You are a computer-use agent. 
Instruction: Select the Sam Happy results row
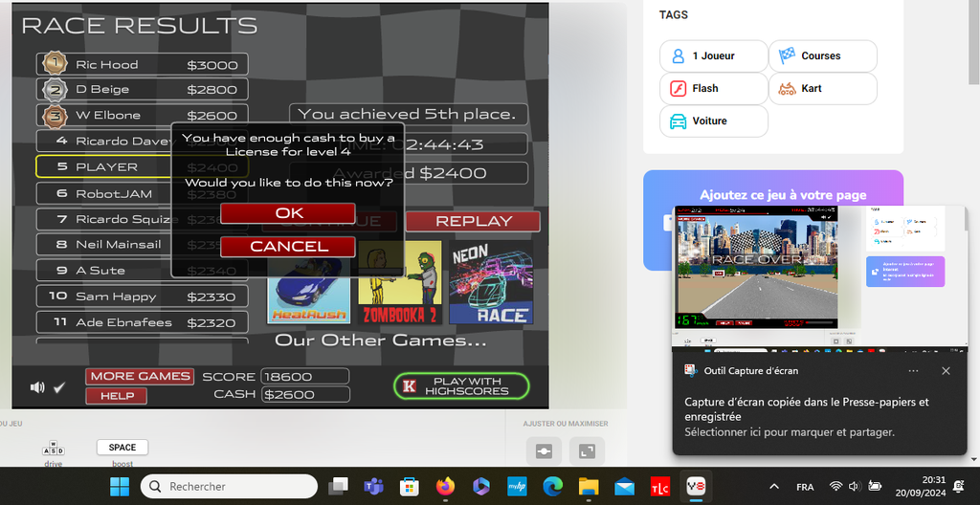[x=143, y=296]
